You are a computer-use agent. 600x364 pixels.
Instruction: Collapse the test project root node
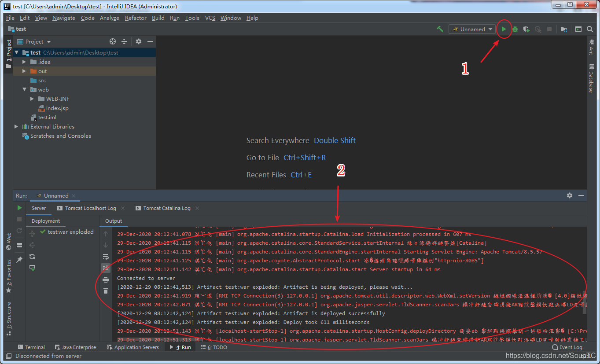(x=17, y=52)
